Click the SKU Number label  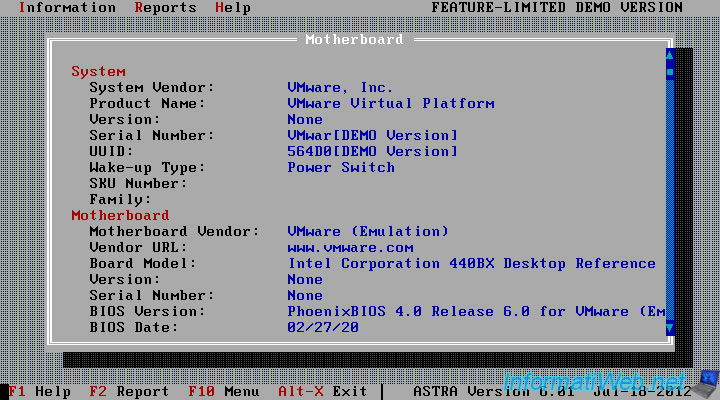(x=138, y=184)
